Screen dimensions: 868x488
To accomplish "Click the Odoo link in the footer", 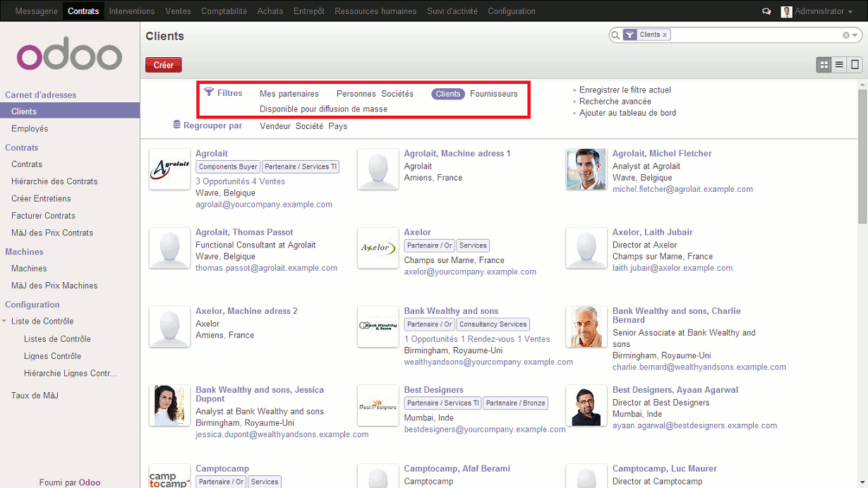I will click(x=90, y=483).
